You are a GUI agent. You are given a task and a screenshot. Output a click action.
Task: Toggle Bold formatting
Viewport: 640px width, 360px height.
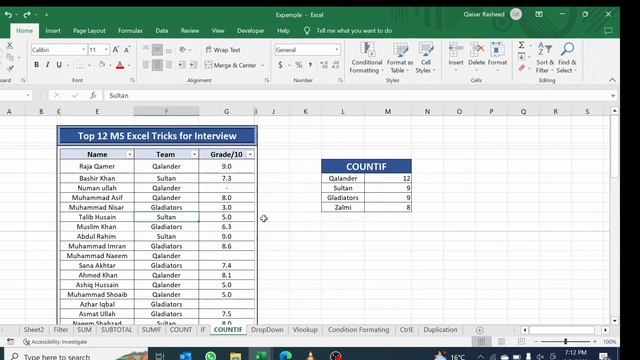click(x=36, y=64)
